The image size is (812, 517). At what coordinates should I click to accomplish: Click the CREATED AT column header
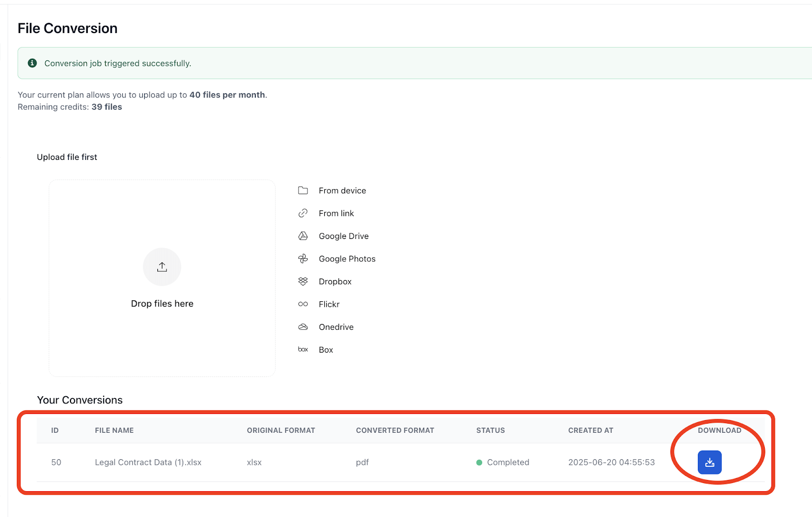591,430
